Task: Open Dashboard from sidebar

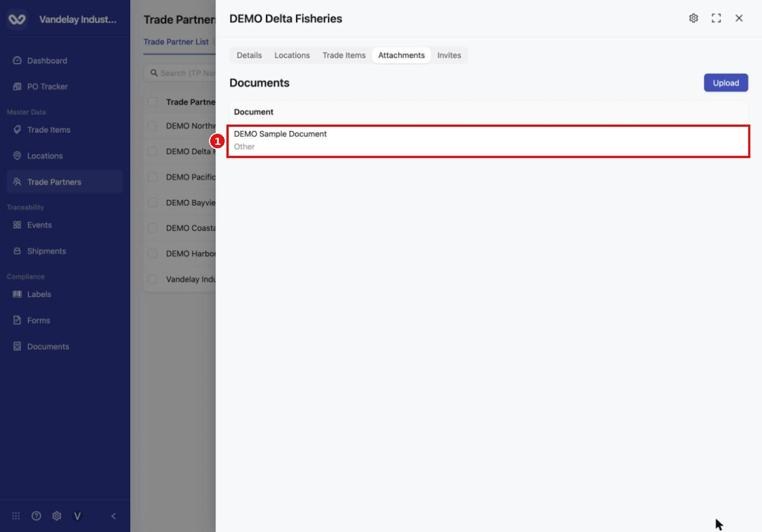Action: 65,61
